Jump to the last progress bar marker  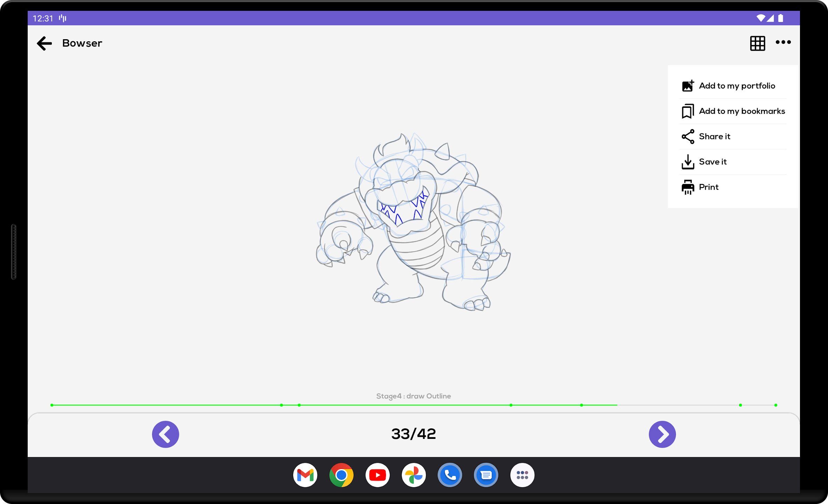tap(776, 405)
